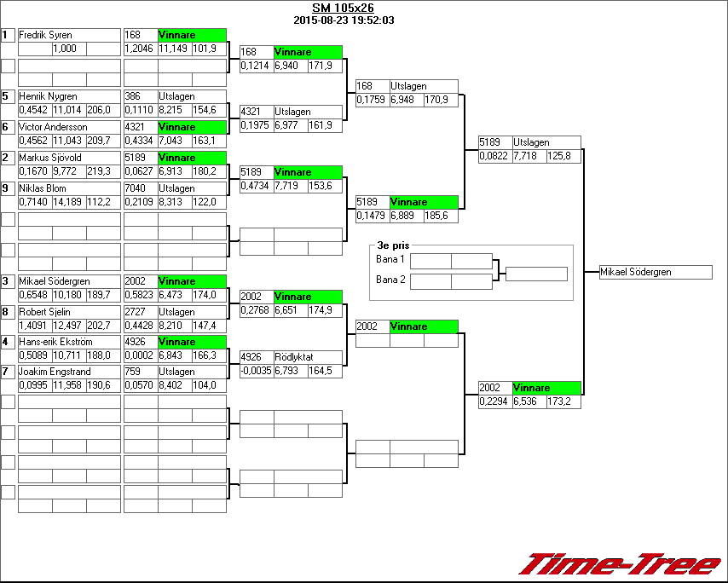This screenshot has width=728, height=583.
Task: Click the Robert Sjelin name field
Action: pos(69,311)
